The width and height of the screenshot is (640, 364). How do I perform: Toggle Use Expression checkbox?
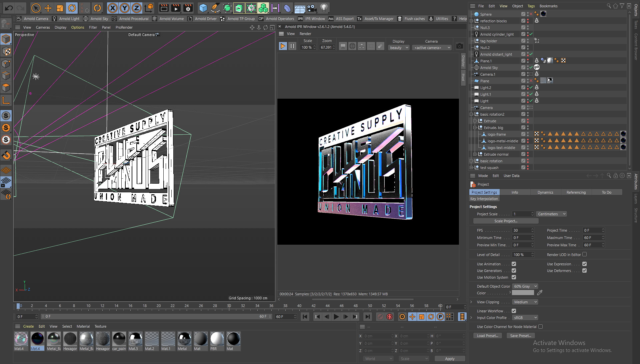(x=584, y=264)
